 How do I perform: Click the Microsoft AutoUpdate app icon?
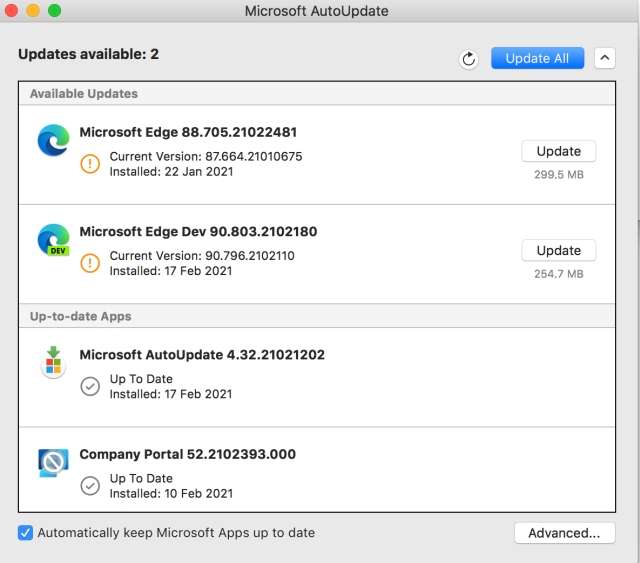[x=53, y=361]
